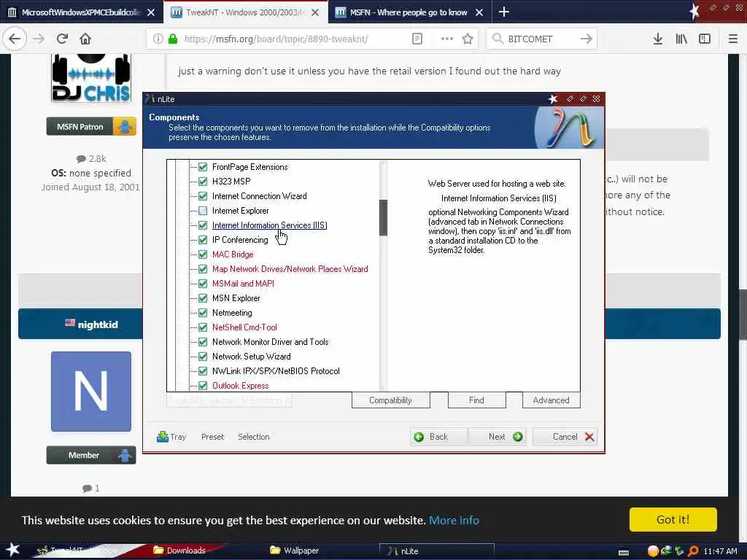Screen dimensions: 747x560
Task: Switch to MSFN - Where people go tab
Action: pos(409,12)
